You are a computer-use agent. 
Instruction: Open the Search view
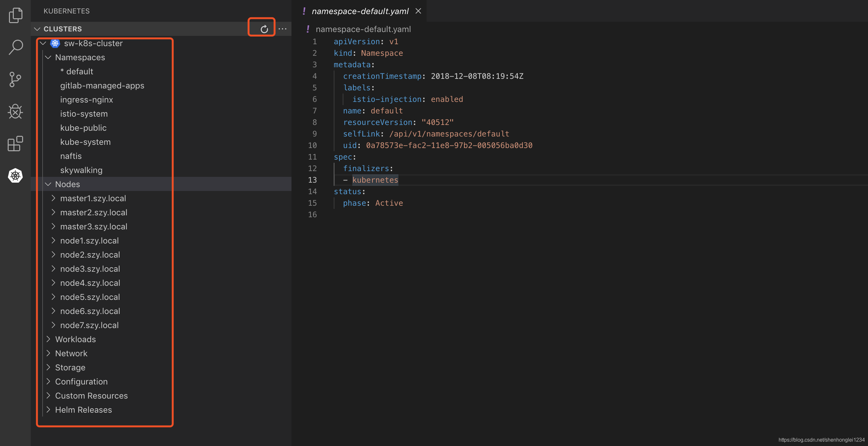tap(15, 47)
